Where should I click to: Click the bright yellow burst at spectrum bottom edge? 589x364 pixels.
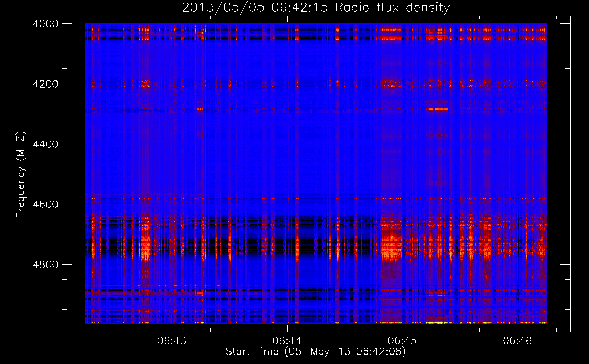tap(435, 323)
